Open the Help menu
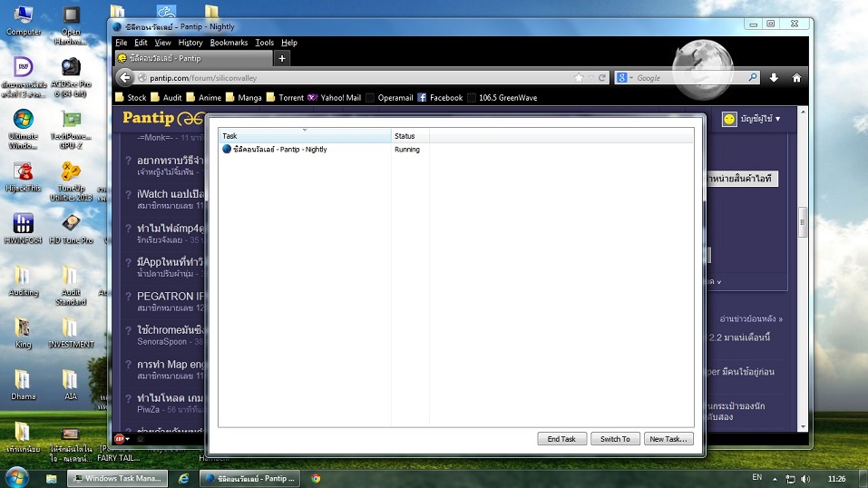 tap(289, 43)
